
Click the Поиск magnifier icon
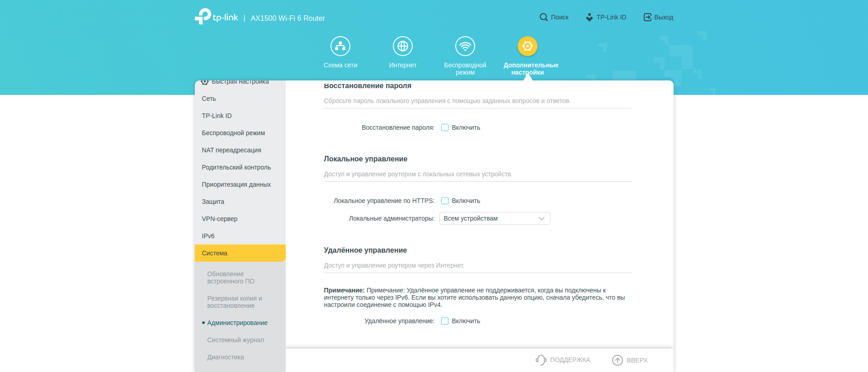click(543, 17)
